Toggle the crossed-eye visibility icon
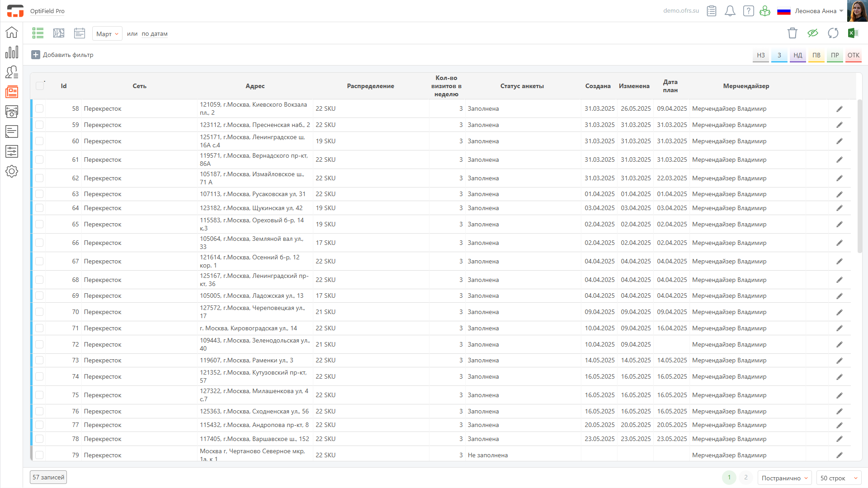 tap(812, 33)
